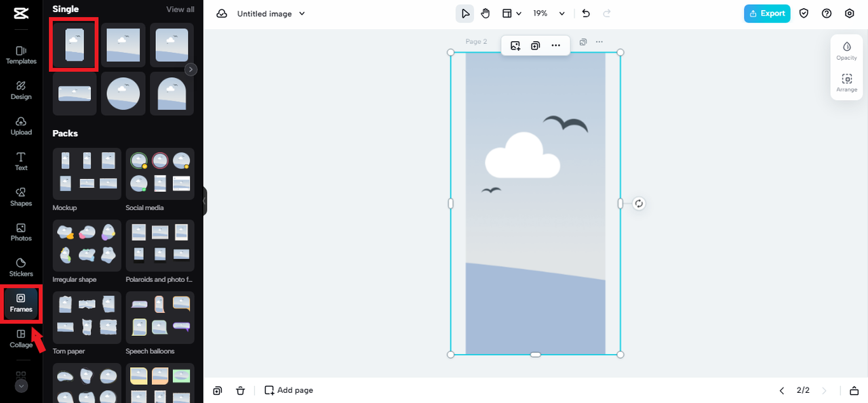Duplicate Page 2 icon above canvas

[583, 42]
